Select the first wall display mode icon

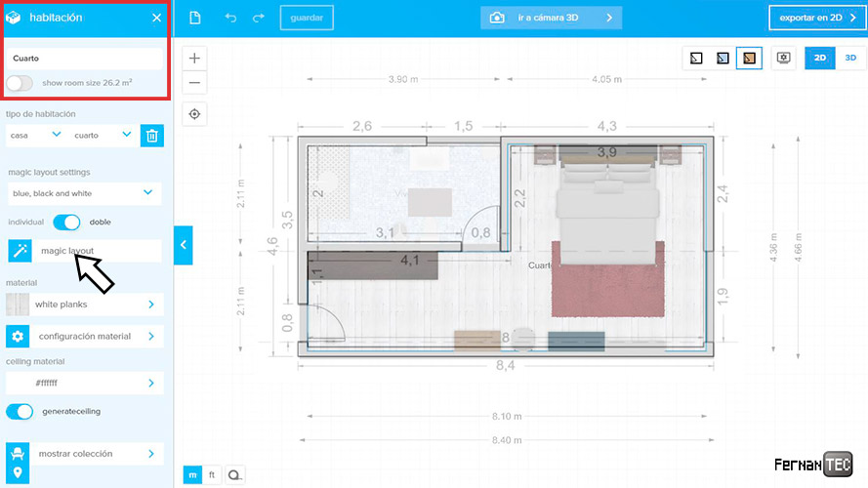696,58
